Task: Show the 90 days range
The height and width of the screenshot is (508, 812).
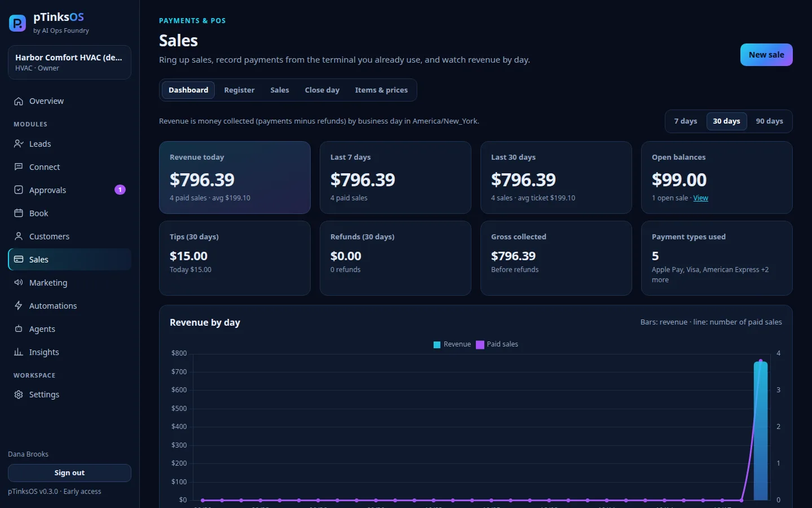Action: [x=769, y=121]
